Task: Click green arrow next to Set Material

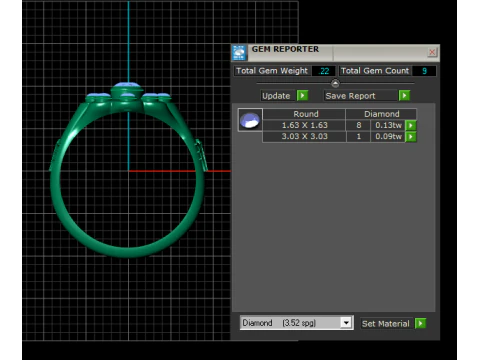Action: (x=420, y=323)
